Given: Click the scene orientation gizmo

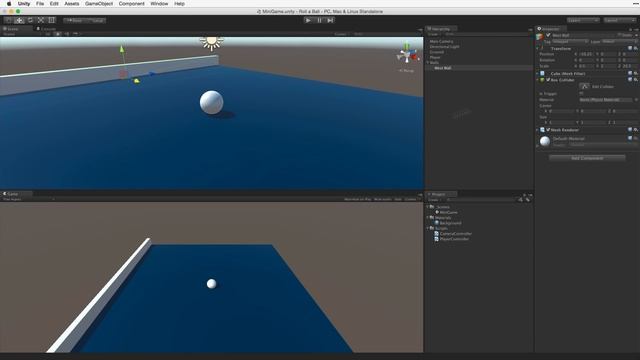Looking at the screenshot, I should click(x=407, y=55).
